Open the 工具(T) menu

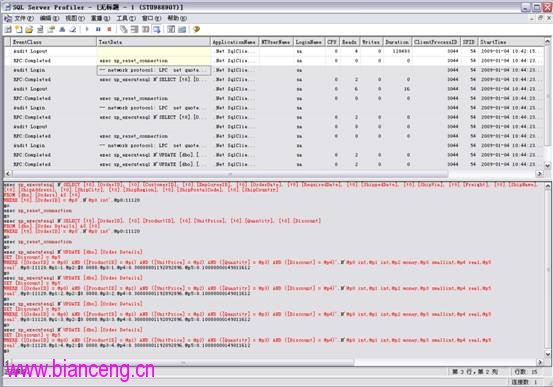(x=126, y=18)
